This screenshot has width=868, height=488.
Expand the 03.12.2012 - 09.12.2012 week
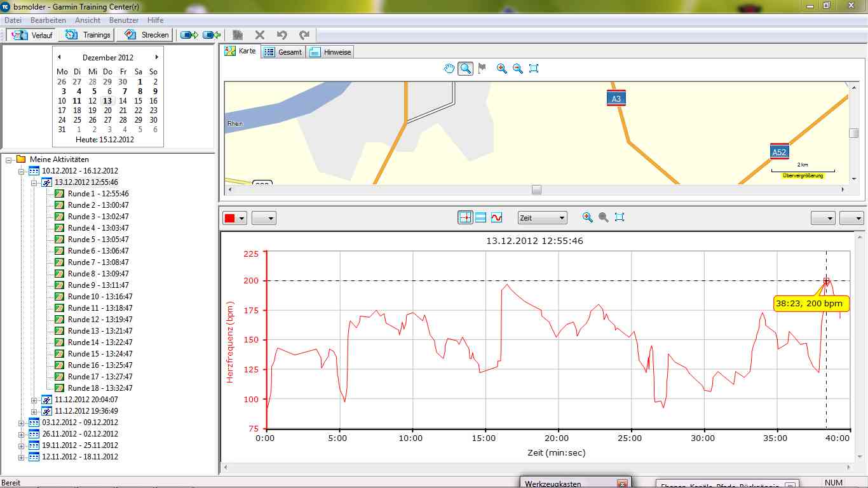coord(21,423)
